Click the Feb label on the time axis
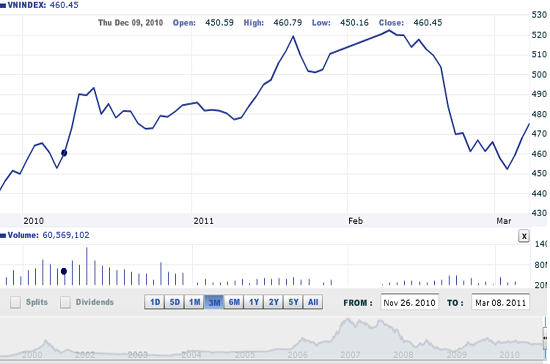This screenshot has width=550, height=364. [355, 221]
